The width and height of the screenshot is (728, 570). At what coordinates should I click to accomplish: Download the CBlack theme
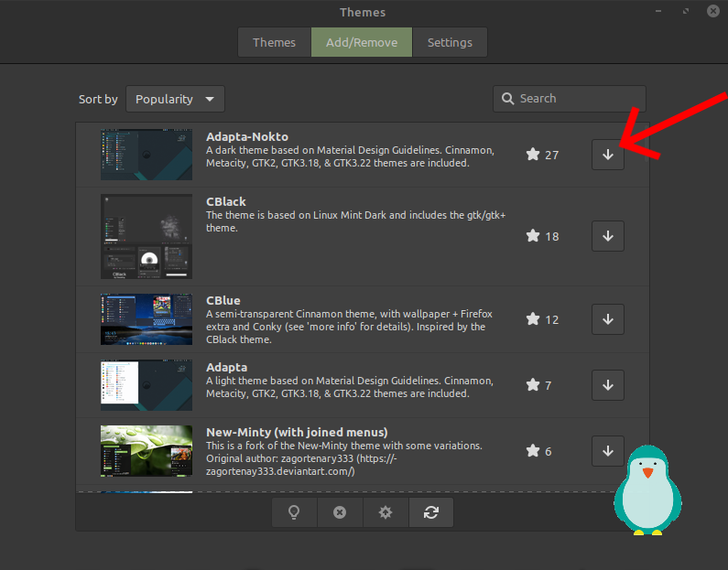click(608, 236)
